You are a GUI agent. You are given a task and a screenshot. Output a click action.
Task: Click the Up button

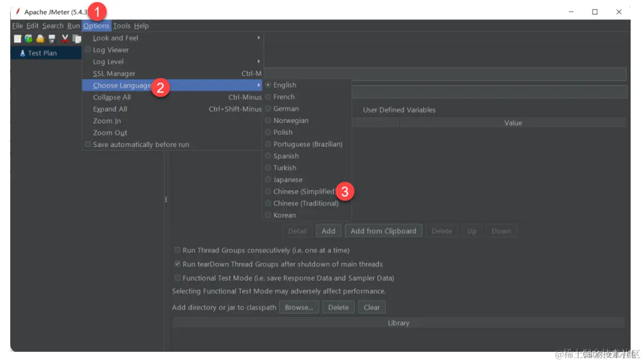pyautogui.click(x=472, y=231)
